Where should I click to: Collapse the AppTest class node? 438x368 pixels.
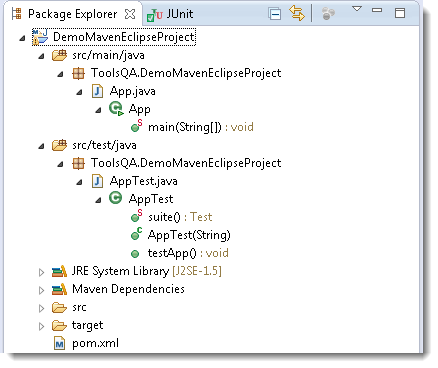tap(98, 200)
